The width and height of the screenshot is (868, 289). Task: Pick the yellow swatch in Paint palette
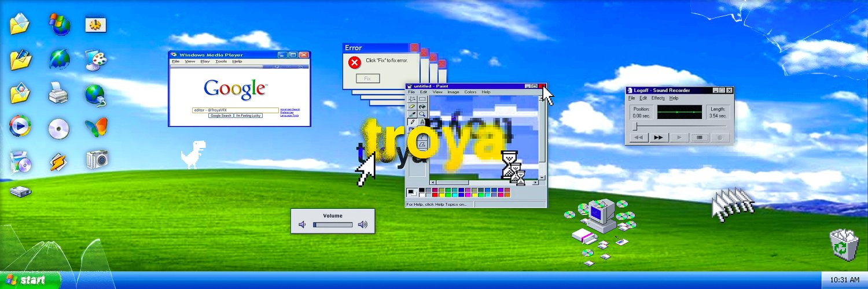click(442, 195)
